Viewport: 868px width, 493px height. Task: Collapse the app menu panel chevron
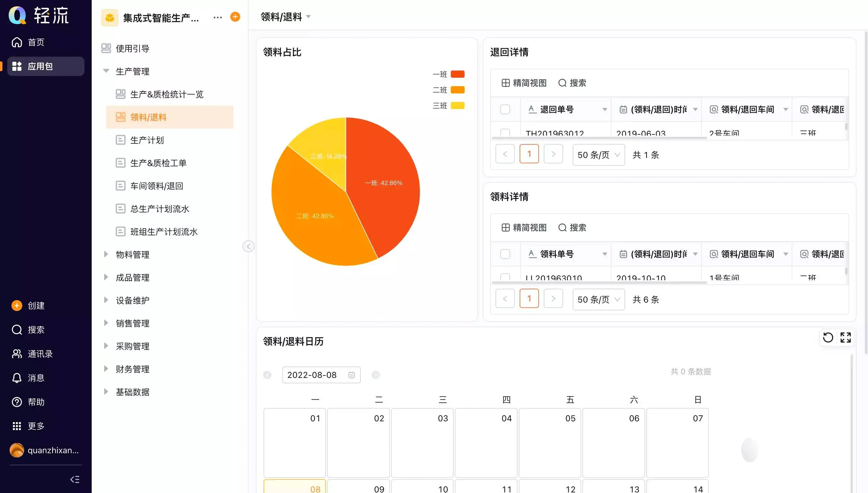pos(248,246)
